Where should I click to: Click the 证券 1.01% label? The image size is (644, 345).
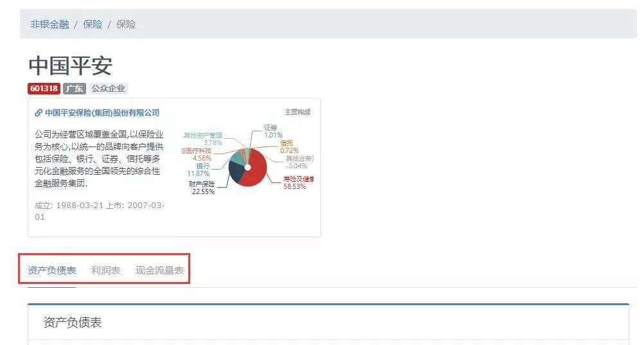273,132
